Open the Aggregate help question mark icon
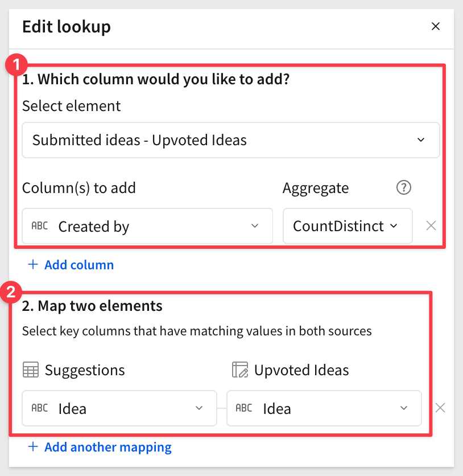The image size is (463, 476). (403, 188)
